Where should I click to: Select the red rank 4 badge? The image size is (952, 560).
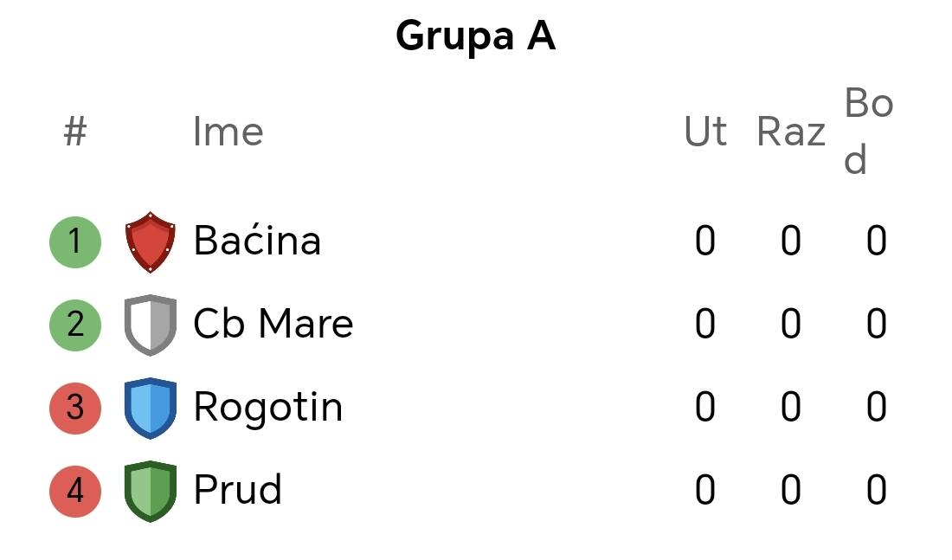click(x=75, y=492)
